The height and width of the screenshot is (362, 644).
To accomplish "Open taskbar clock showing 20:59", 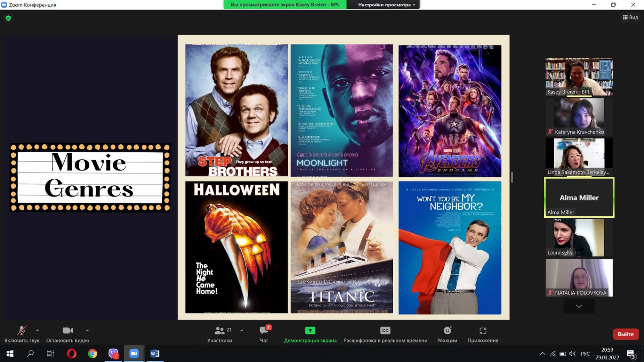I will 607,354.
